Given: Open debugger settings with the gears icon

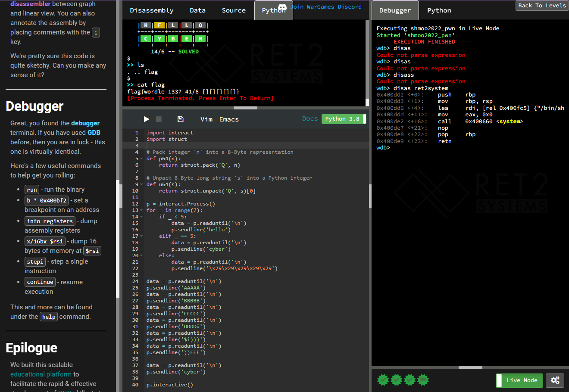Looking at the screenshot, I should point(555,380).
